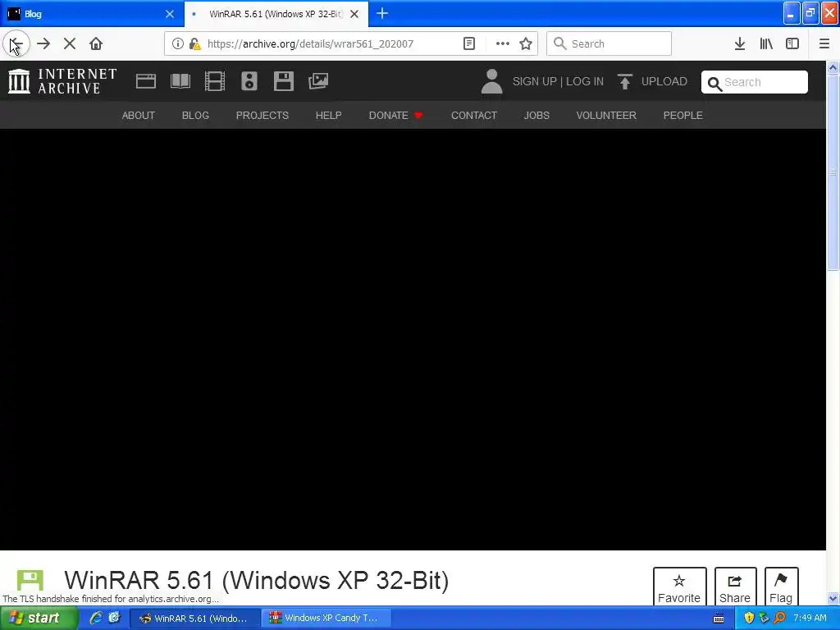Go back with the browser back arrow
Image resolution: width=840 pixels, height=630 pixels.
[x=16, y=44]
